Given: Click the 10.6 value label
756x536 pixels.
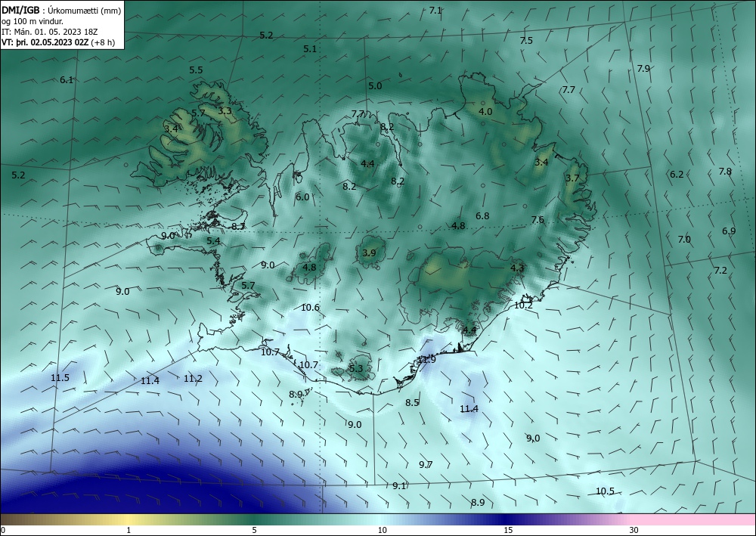Looking at the screenshot, I should (x=310, y=308).
